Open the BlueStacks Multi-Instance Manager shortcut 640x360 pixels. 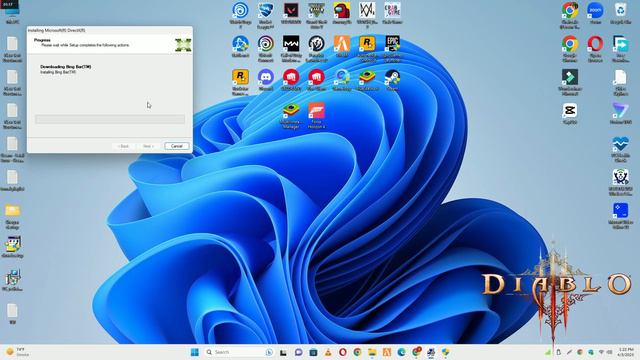click(x=291, y=116)
